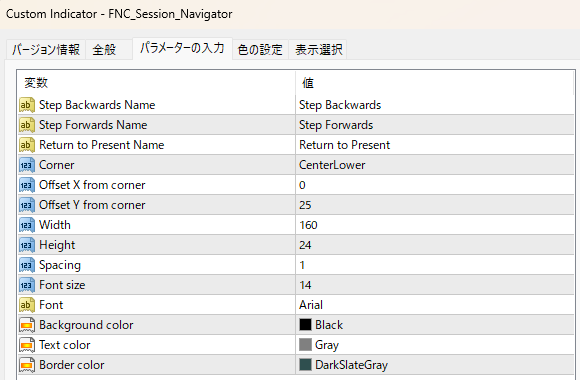Click the 123 icon next to Width
The width and height of the screenshot is (580, 380).
coord(27,225)
